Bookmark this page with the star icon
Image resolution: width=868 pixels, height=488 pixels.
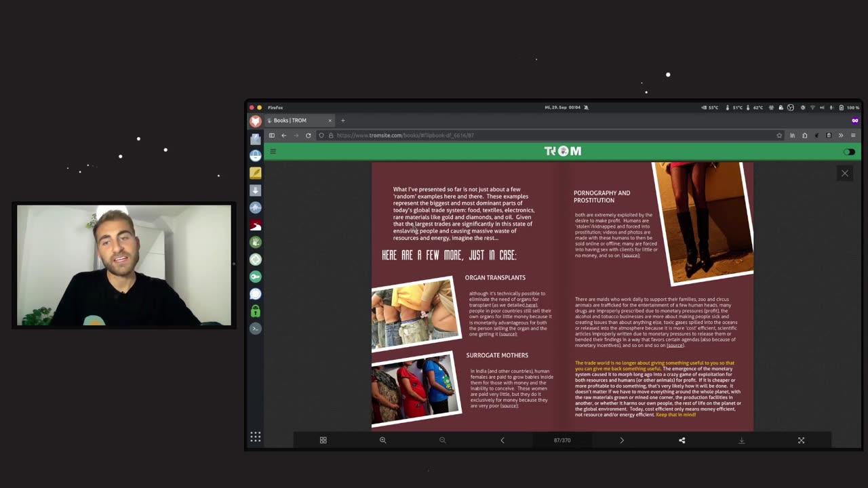point(779,136)
